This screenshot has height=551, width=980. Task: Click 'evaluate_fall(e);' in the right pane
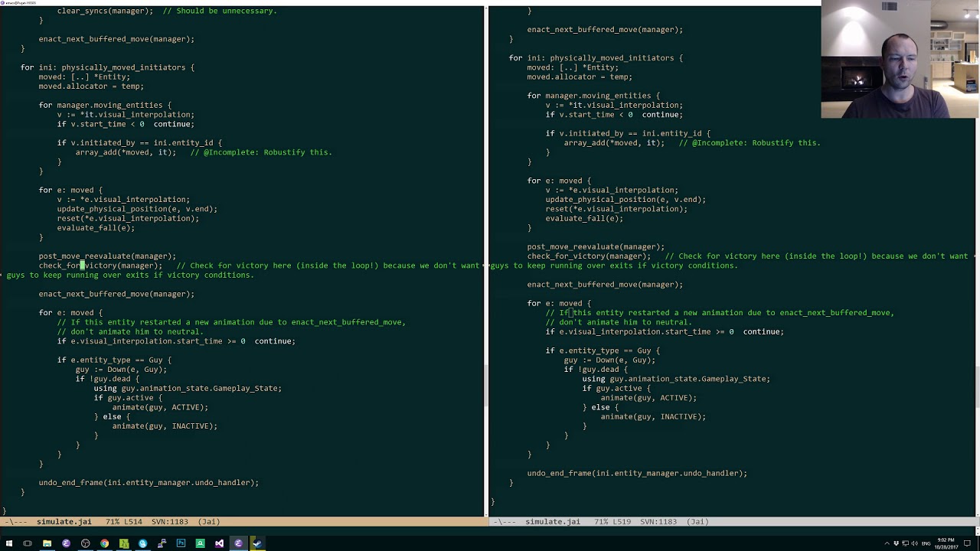[x=584, y=218]
